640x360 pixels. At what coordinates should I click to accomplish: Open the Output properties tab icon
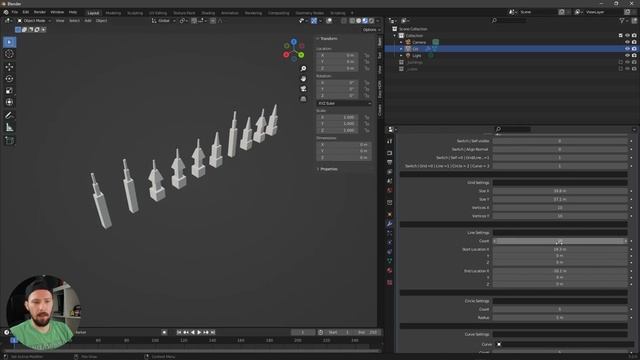click(x=390, y=162)
